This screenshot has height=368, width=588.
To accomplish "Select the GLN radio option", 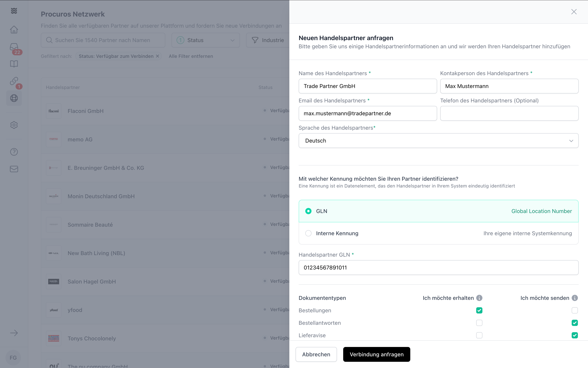I will coord(308,211).
